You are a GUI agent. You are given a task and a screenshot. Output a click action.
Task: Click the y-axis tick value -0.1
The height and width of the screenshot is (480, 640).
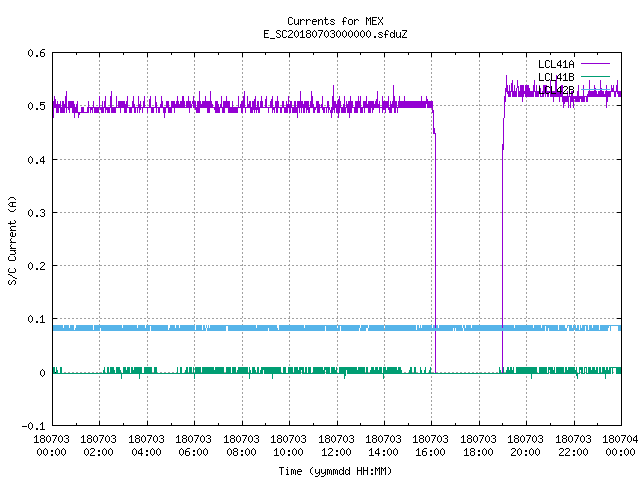(33, 426)
